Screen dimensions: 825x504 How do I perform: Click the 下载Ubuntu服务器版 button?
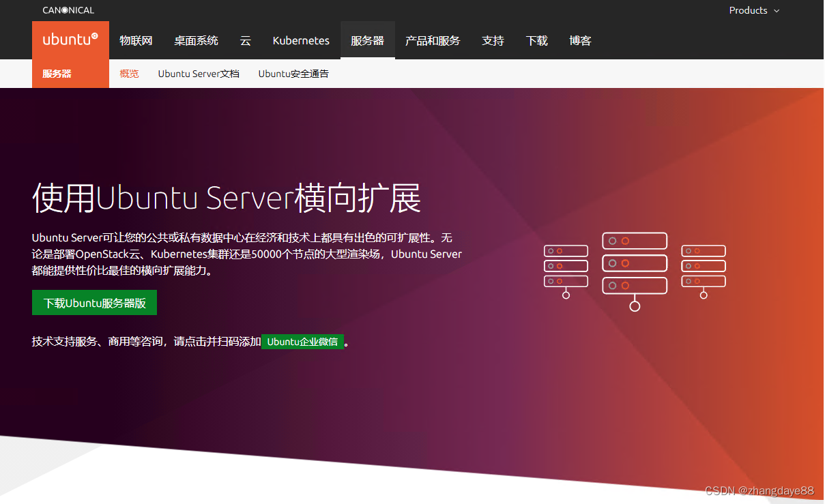[94, 303]
